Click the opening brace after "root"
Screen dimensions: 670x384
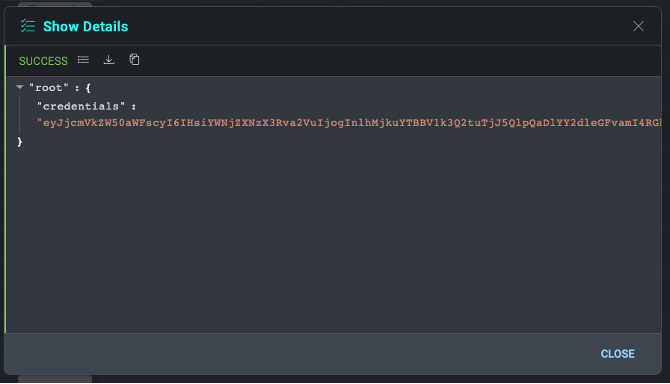pos(88,88)
